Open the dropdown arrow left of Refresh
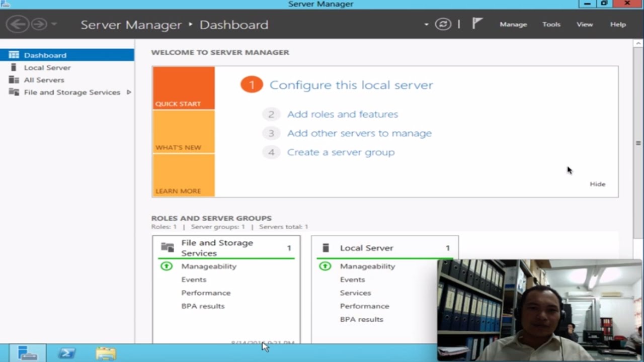644x362 pixels. 426,24
